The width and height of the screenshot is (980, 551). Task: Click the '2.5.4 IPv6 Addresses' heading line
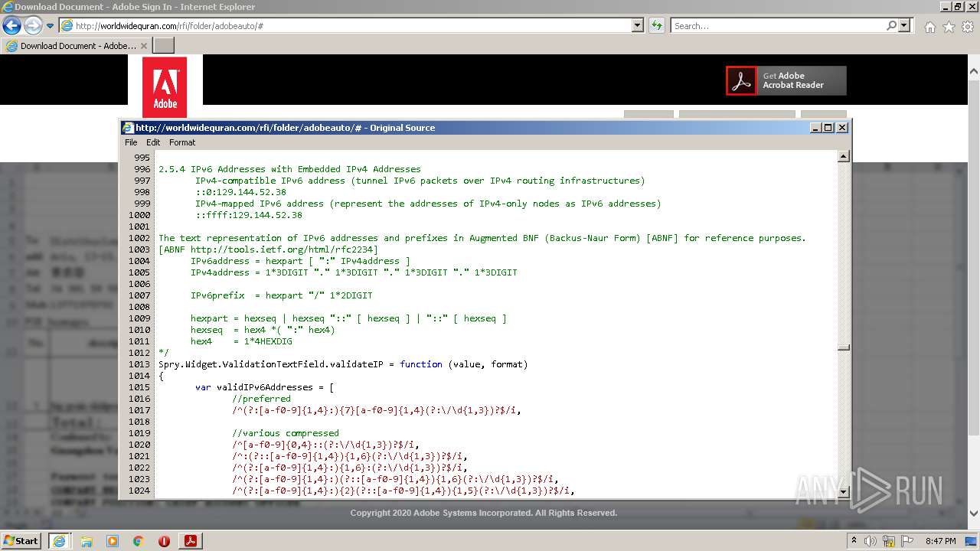tap(289, 169)
